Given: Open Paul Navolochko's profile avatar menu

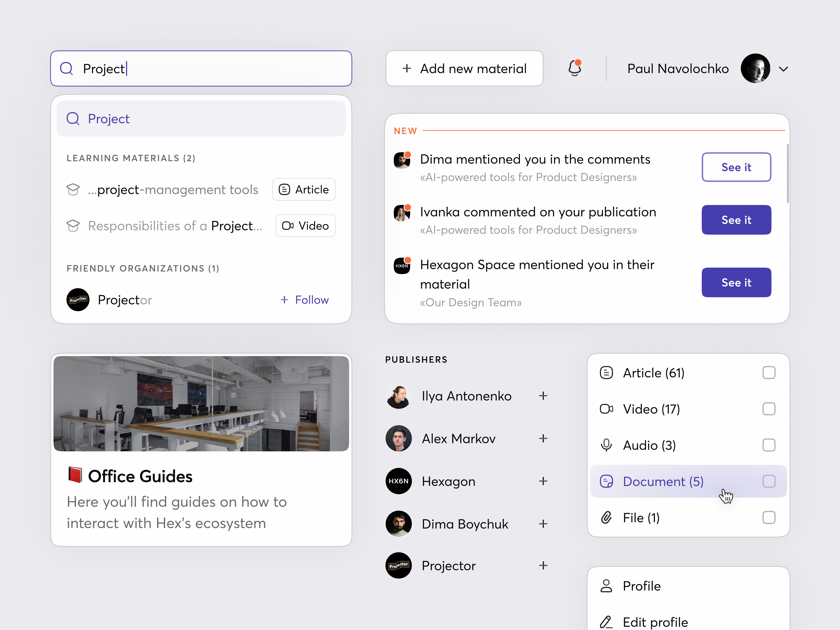Looking at the screenshot, I should click(755, 68).
